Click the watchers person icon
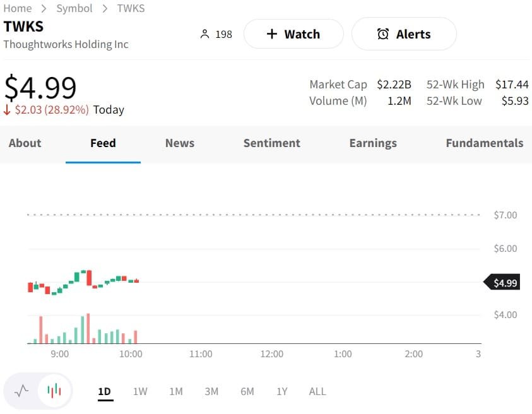The width and height of the screenshot is (532, 414). click(x=204, y=34)
